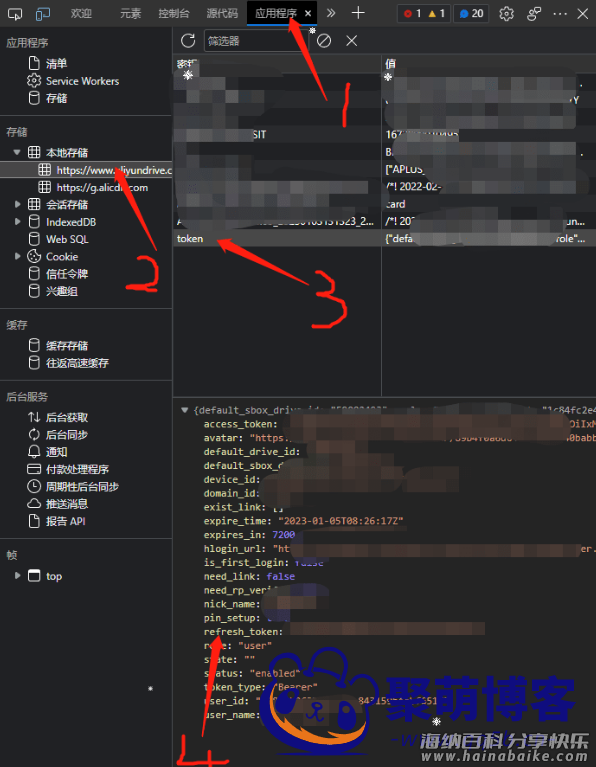Select the top frame item
596x767 pixels.
pyautogui.click(x=54, y=576)
